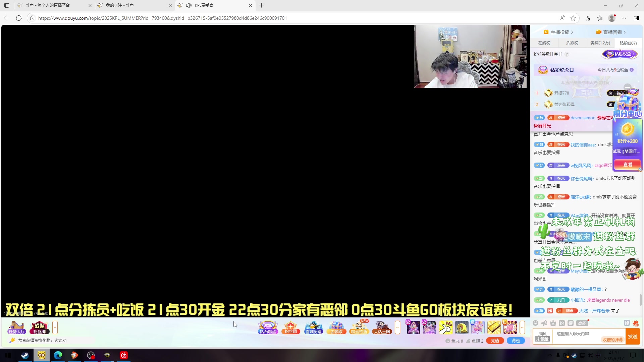The height and width of the screenshot is (362, 644).
Task: Select the helmet gift icon
Action: [x=462, y=327]
